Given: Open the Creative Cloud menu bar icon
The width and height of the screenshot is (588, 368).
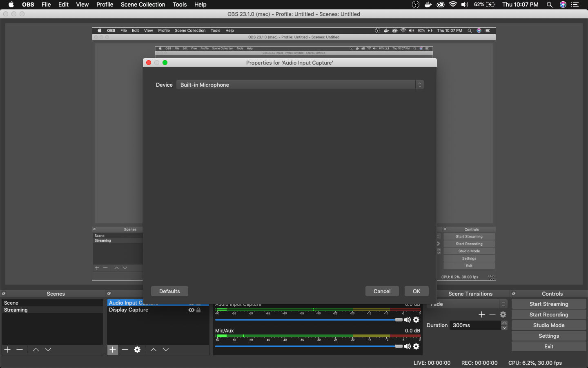Looking at the screenshot, I should [441, 4].
